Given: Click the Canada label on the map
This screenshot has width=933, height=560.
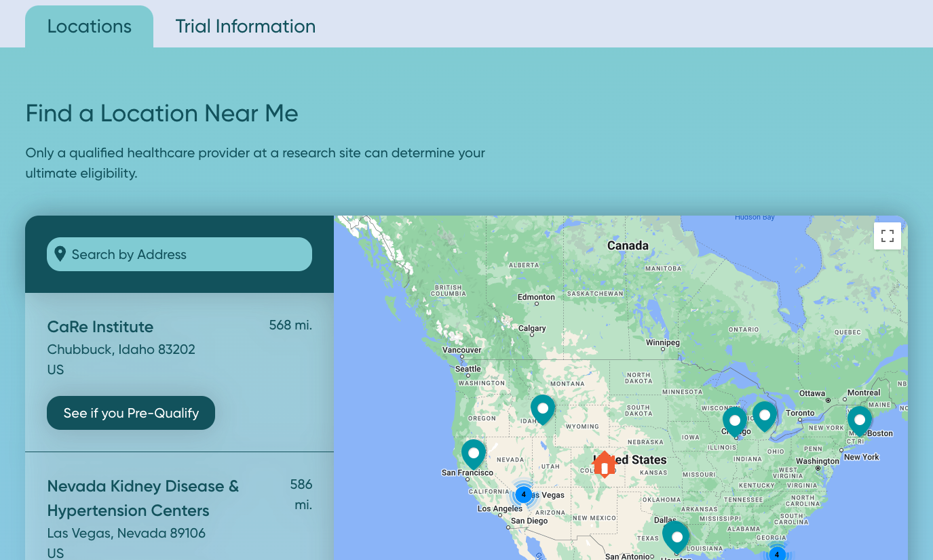Looking at the screenshot, I should (628, 245).
